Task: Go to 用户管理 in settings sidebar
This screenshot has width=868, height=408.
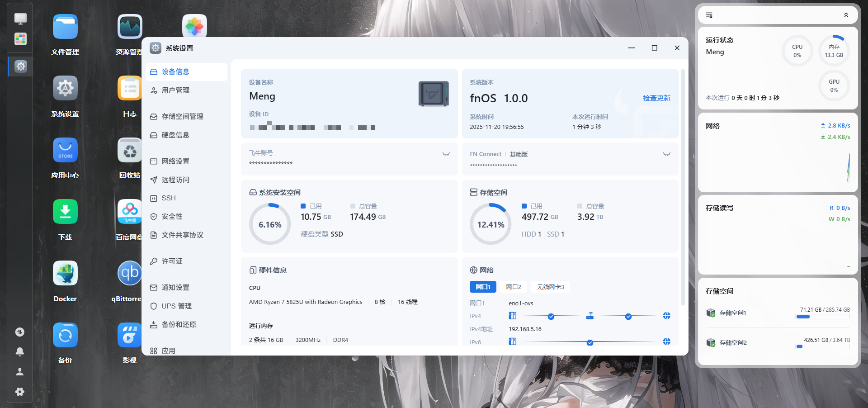Action: pyautogui.click(x=186, y=90)
